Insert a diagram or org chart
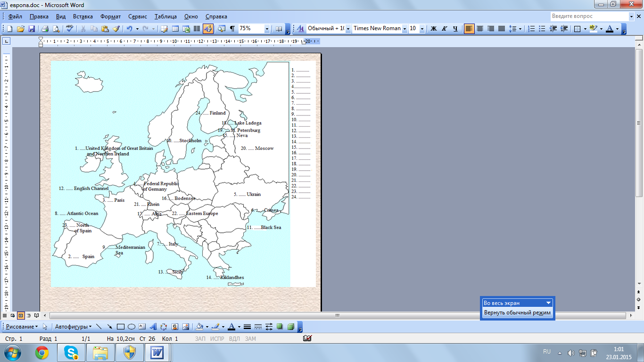Viewport: 644px width, 362px height. [164, 326]
